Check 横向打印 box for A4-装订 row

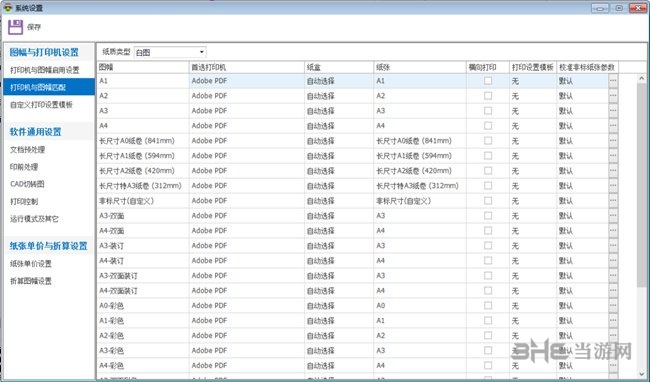tap(488, 261)
